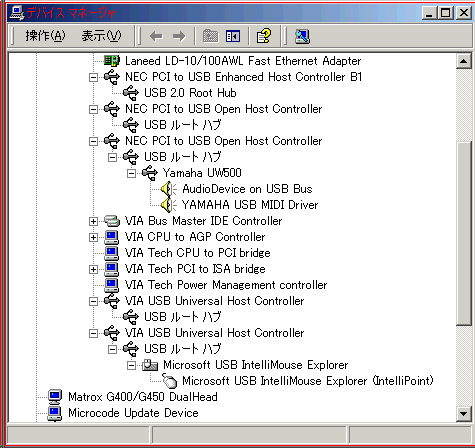Select the AudioDevice on USB Bus icon
This screenshot has width=475, height=448.
point(169,189)
